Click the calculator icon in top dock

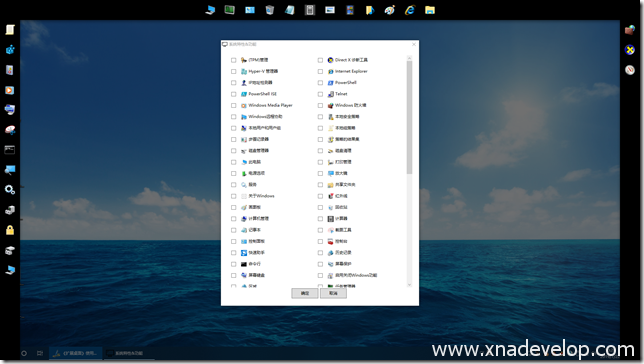[x=310, y=10]
